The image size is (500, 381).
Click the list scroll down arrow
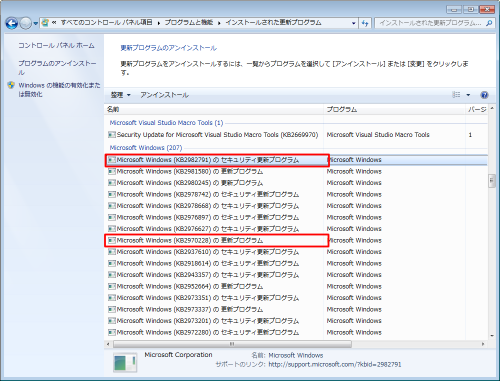click(x=492, y=336)
